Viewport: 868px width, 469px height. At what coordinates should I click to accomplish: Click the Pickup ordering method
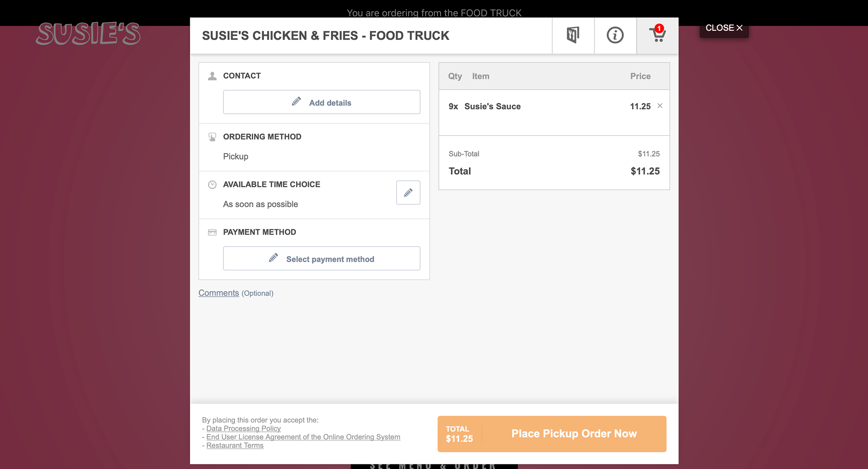pos(236,156)
